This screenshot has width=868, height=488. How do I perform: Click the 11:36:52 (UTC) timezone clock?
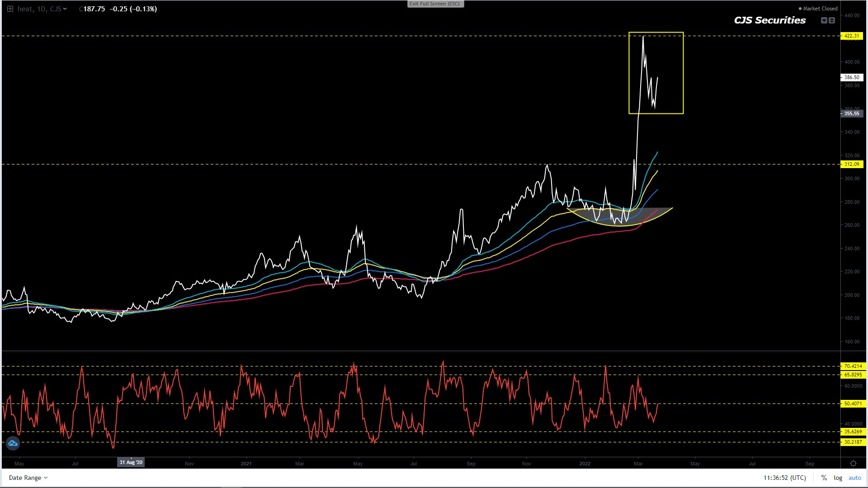tap(785, 478)
